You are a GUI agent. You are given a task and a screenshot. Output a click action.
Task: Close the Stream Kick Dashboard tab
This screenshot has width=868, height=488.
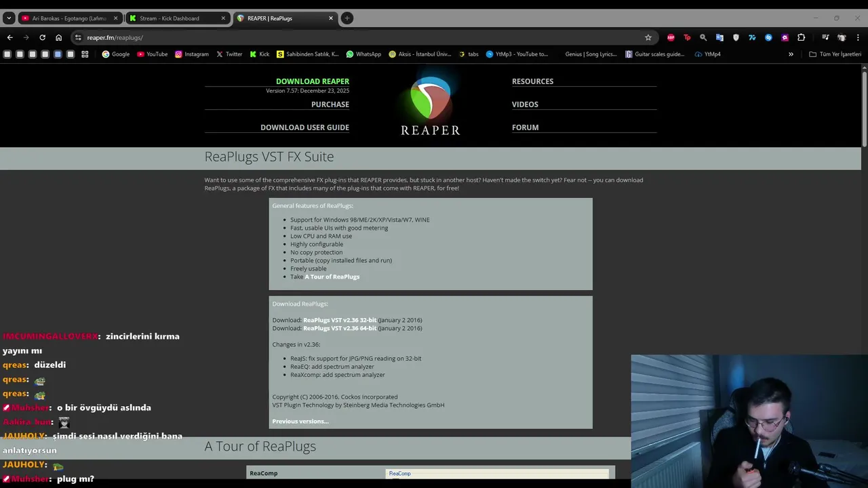(223, 18)
